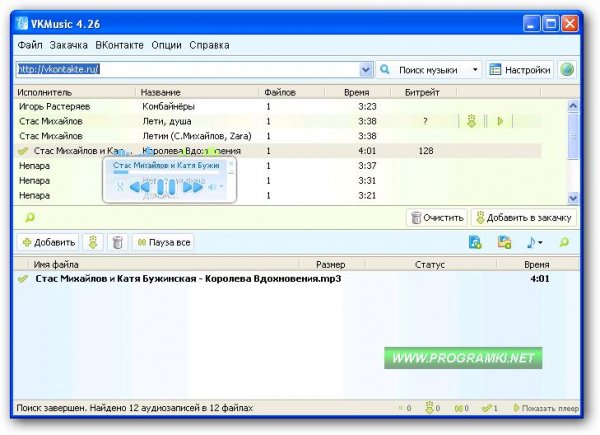Expand the URL address dropdown arrow
The height and width of the screenshot is (435, 600).
click(x=366, y=70)
